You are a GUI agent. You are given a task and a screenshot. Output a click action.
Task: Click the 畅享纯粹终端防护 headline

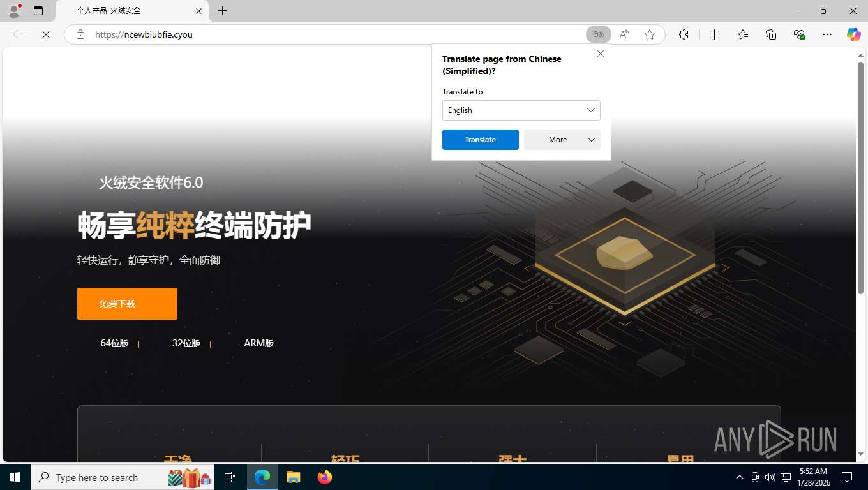coord(194,225)
